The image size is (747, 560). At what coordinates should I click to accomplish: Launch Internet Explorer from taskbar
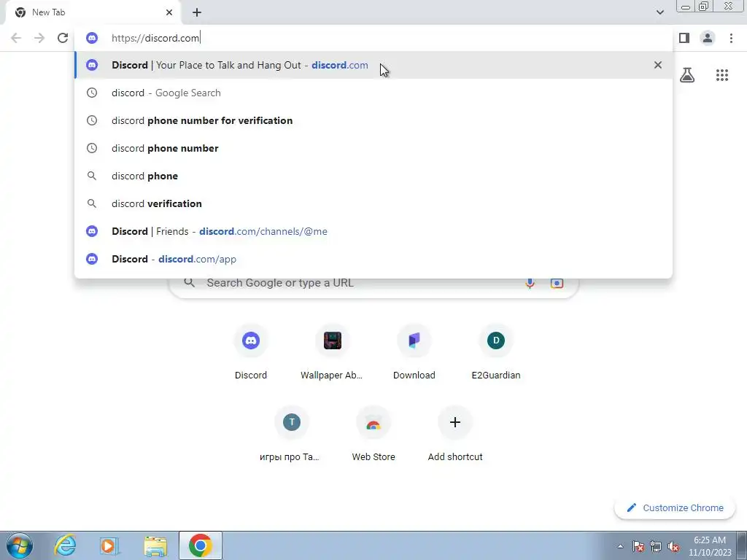click(x=65, y=545)
